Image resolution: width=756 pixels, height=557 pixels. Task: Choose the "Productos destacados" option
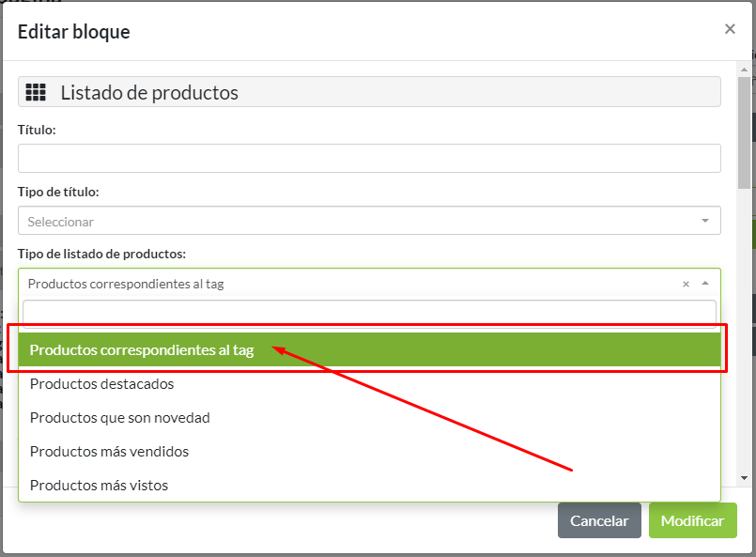pyautogui.click(x=103, y=383)
